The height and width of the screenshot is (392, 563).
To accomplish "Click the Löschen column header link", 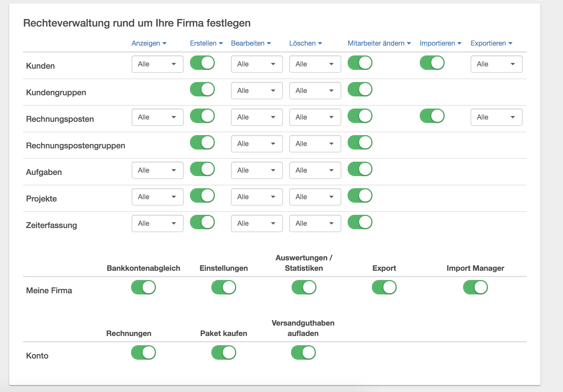I will click(x=305, y=43).
